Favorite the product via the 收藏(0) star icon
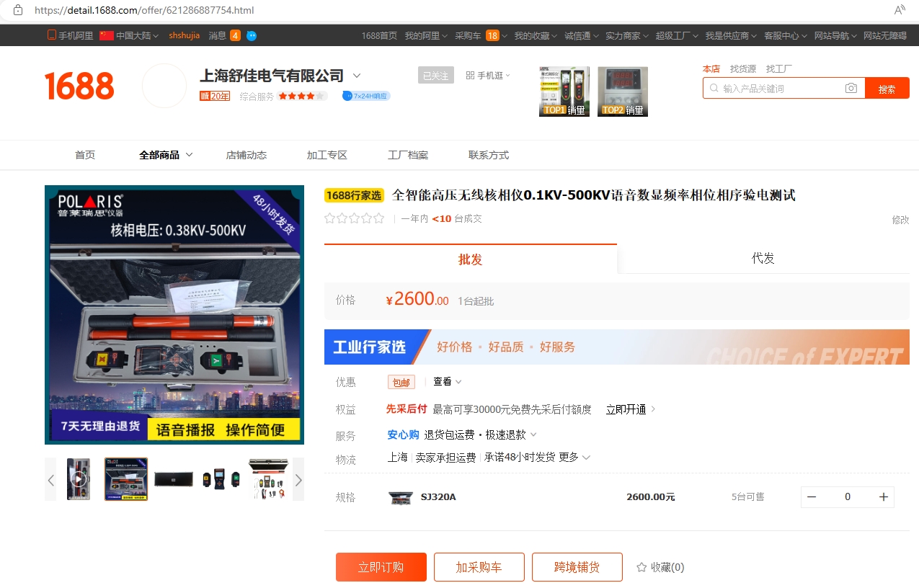Viewport: 919px width, 588px height. click(x=640, y=567)
